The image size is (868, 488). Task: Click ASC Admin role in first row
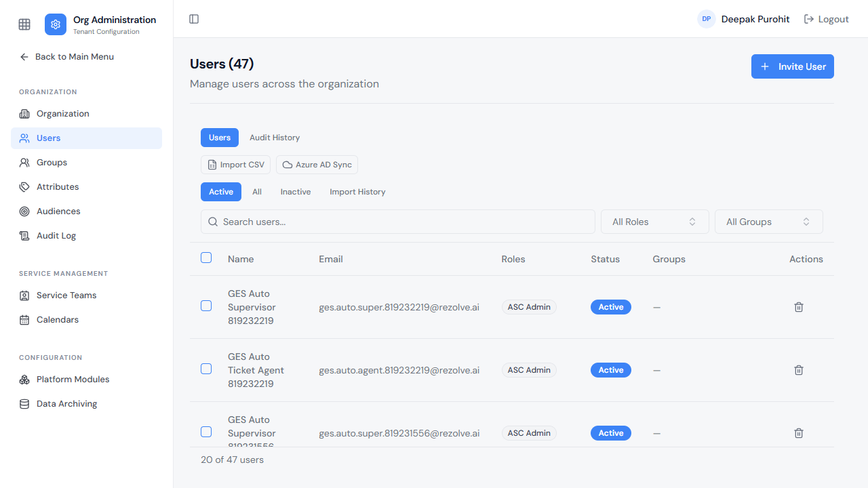click(529, 307)
